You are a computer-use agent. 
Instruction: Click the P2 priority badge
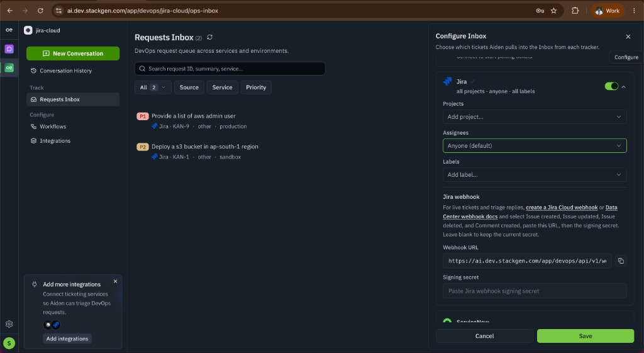pos(143,147)
